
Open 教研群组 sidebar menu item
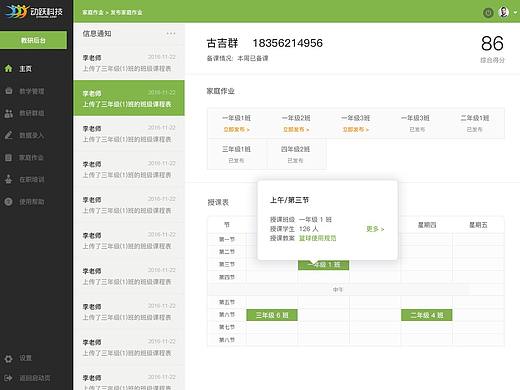point(32,113)
